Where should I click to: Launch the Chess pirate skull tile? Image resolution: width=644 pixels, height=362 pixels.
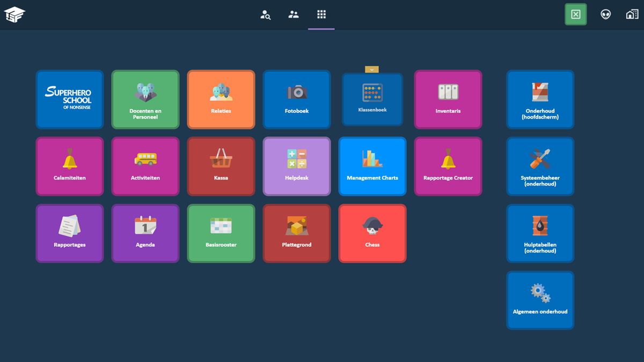click(x=372, y=233)
